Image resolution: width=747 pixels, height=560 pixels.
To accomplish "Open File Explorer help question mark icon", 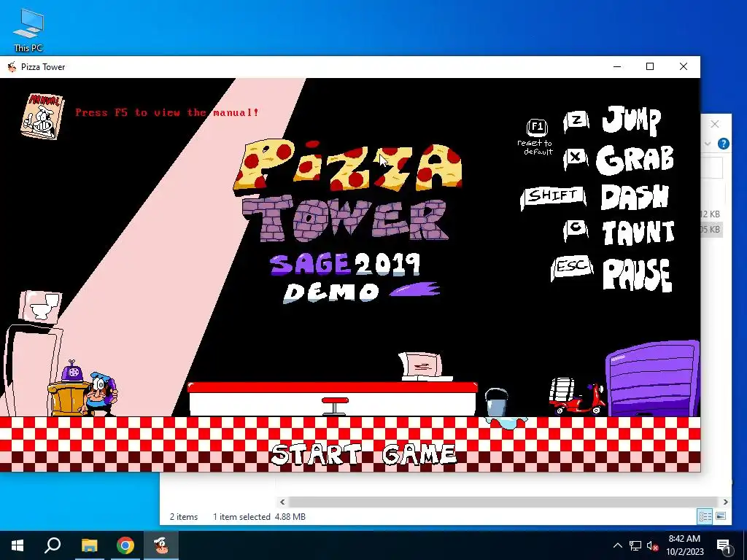I will pos(723,144).
